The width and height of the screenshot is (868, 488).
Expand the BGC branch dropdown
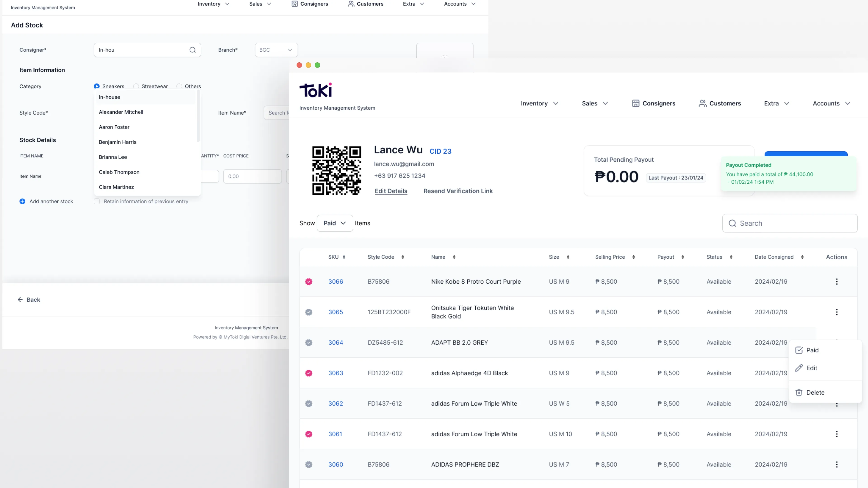pos(276,50)
